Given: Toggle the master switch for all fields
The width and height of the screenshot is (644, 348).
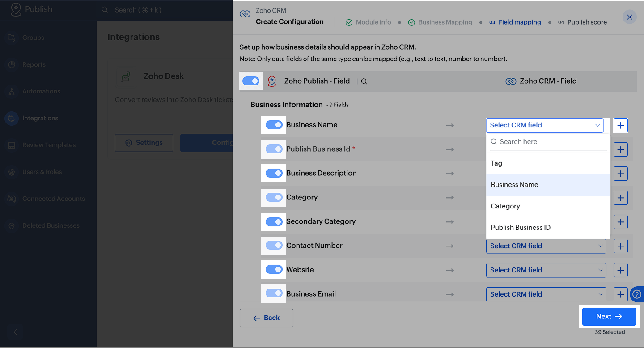Looking at the screenshot, I should [x=251, y=81].
